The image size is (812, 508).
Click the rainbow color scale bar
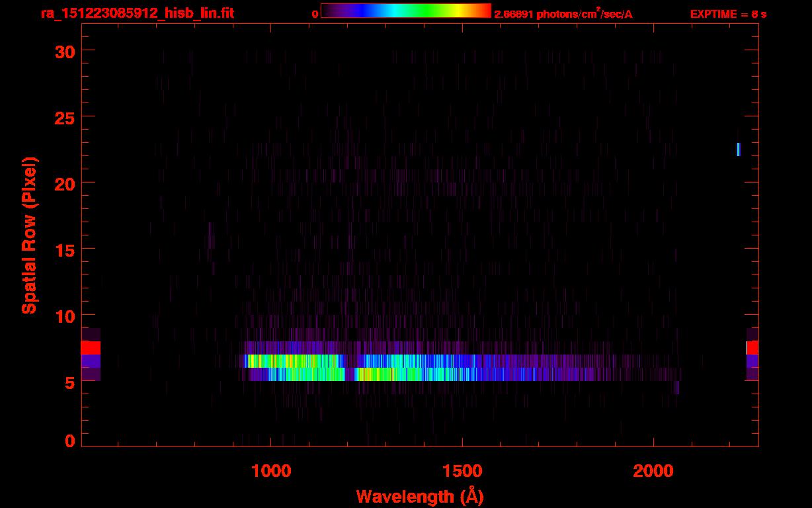[406, 11]
